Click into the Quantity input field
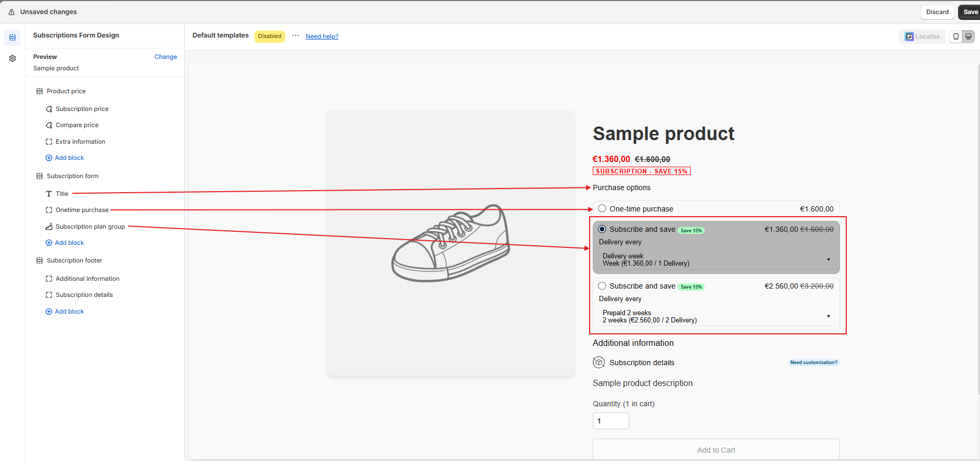This screenshot has height=461, width=980. click(x=610, y=421)
